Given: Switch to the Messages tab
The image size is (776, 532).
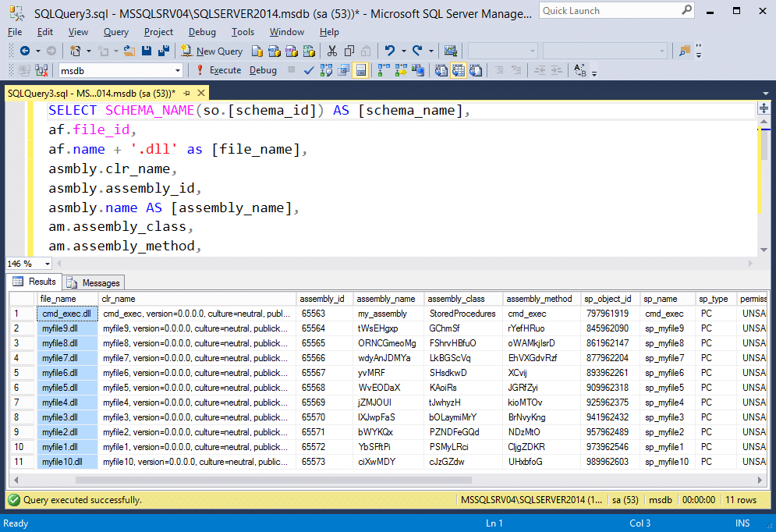Looking at the screenshot, I should (94, 282).
